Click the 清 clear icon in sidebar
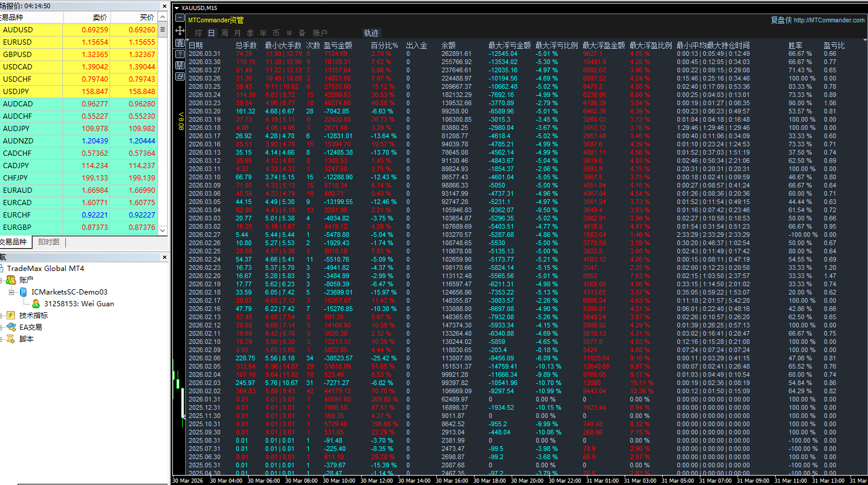 click(x=180, y=43)
